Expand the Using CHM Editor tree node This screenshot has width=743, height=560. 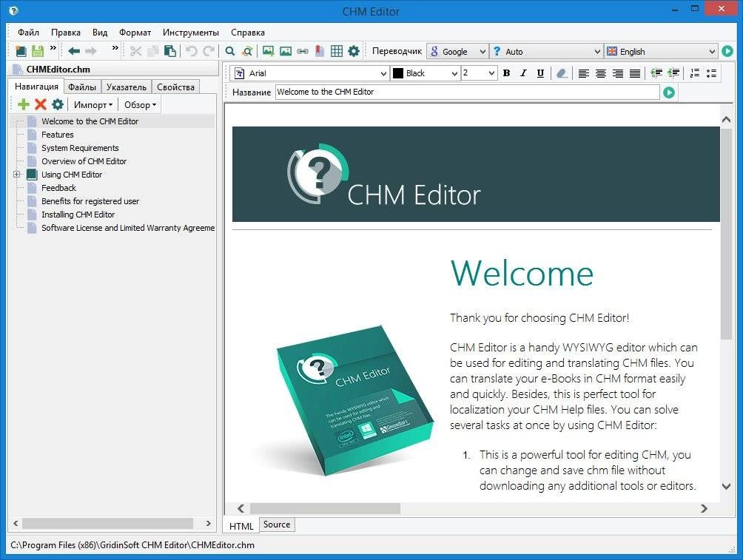point(16,175)
